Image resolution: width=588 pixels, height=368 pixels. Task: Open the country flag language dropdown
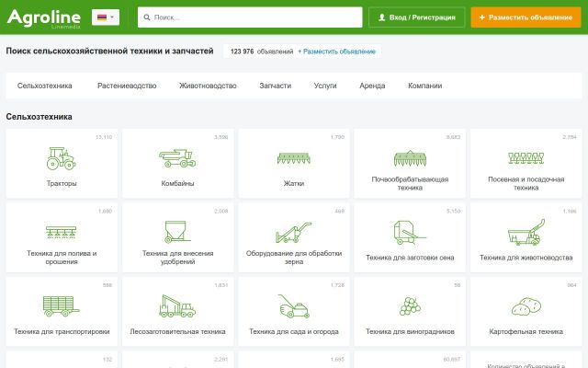pos(106,17)
